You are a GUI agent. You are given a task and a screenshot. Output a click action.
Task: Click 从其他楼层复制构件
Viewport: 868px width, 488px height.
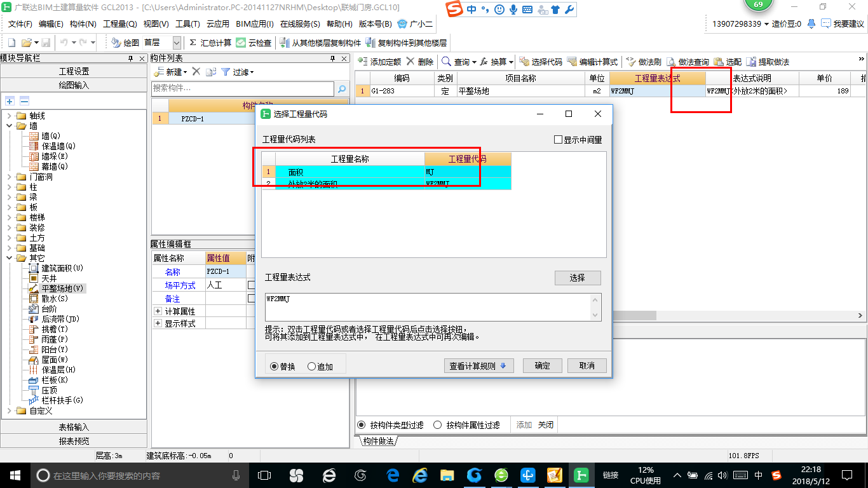320,43
